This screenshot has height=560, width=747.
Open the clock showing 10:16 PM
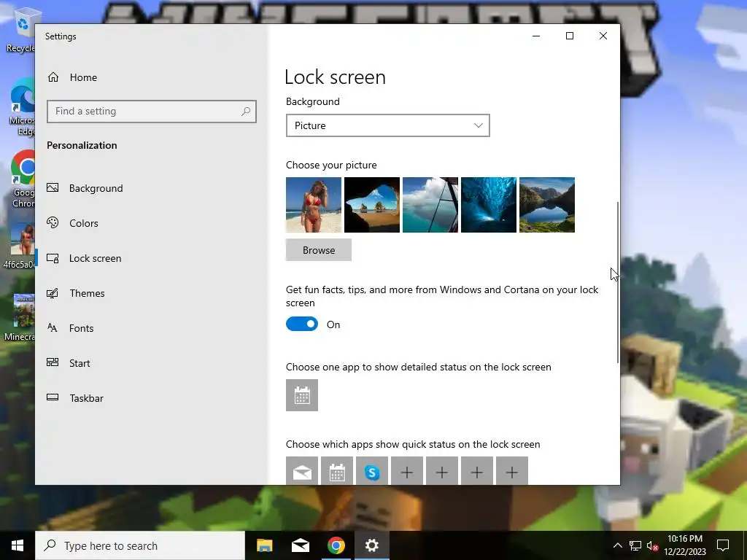(x=685, y=545)
